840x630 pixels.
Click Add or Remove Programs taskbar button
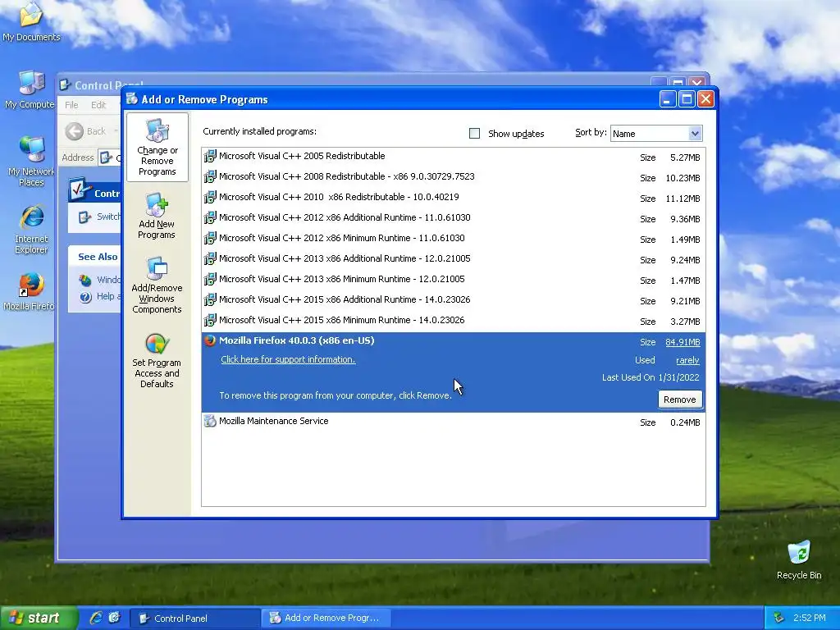point(326,619)
